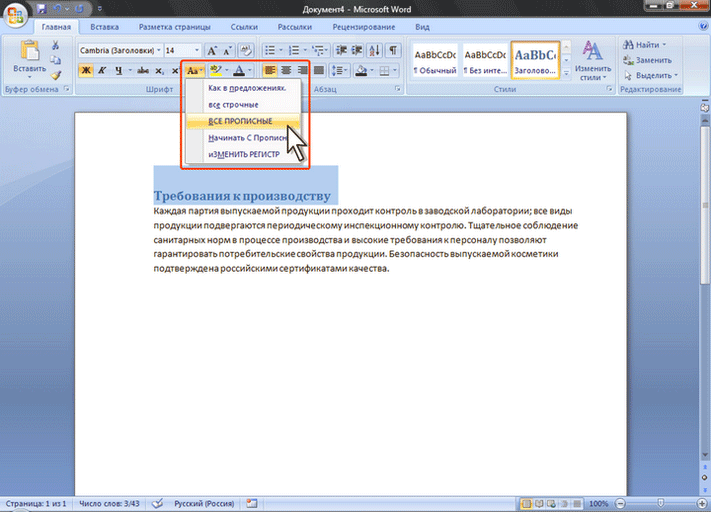Switch to full screen reading view
Screen dimensions: 711x512
click(539, 503)
